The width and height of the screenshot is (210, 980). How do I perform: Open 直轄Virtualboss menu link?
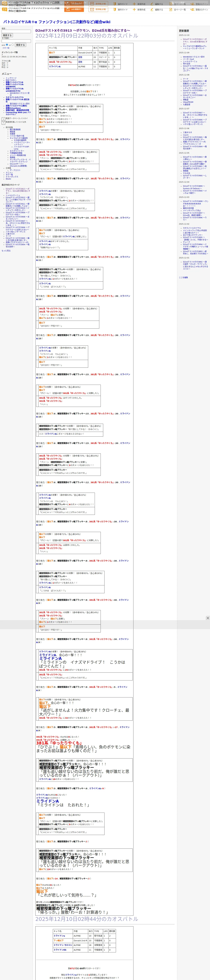13,108
